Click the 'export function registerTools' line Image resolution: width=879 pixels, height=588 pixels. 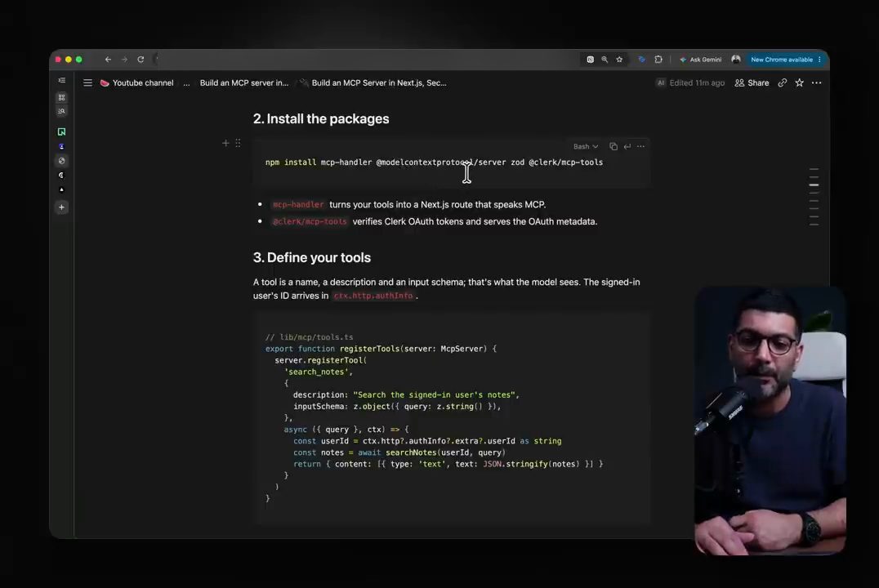tap(381, 349)
